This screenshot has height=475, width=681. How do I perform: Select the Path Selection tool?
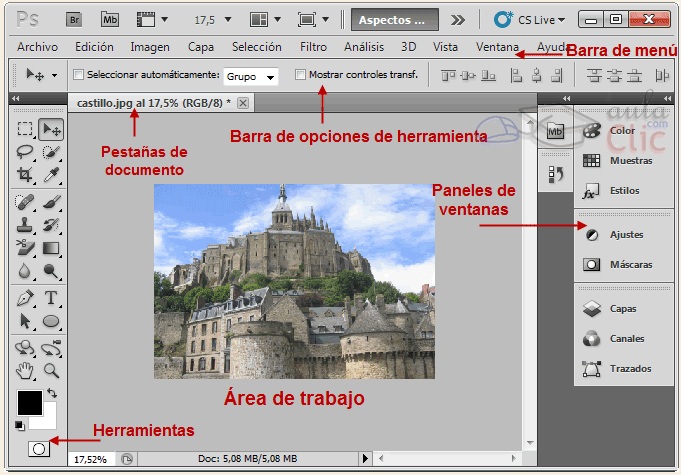point(25,321)
